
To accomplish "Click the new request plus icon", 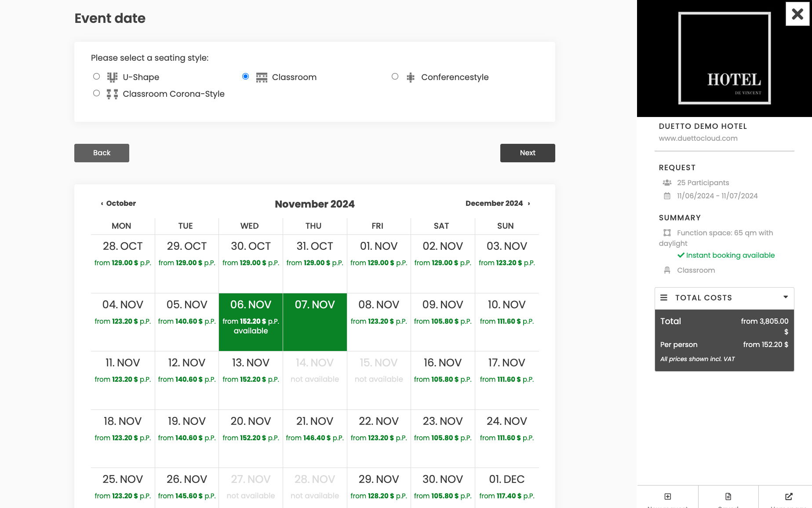I will click(667, 497).
